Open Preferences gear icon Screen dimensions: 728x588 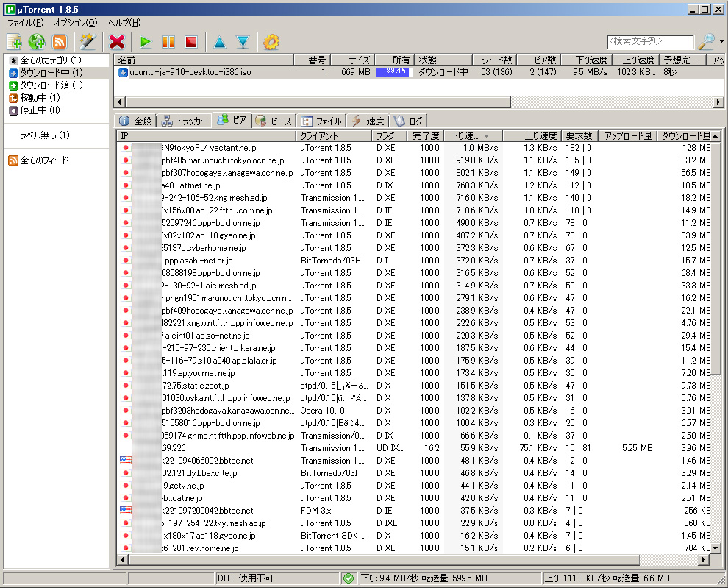pyautogui.click(x=271, y=42)
